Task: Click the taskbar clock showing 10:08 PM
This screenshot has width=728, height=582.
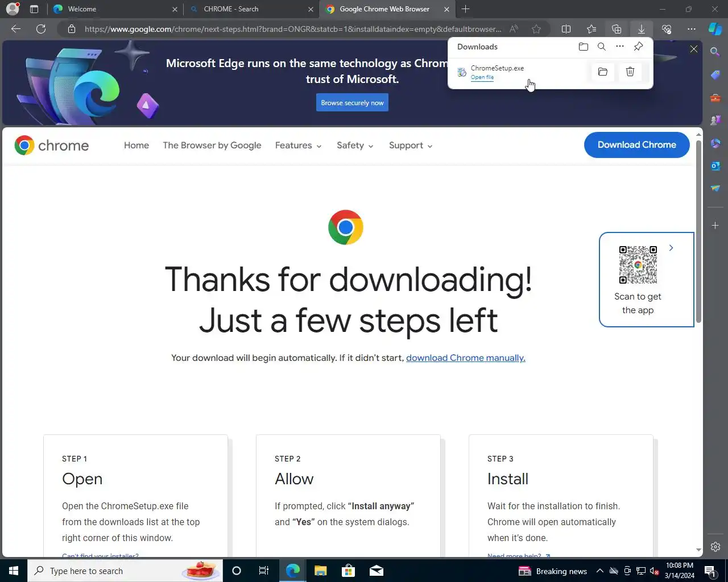Action: (x=680, y=571)
